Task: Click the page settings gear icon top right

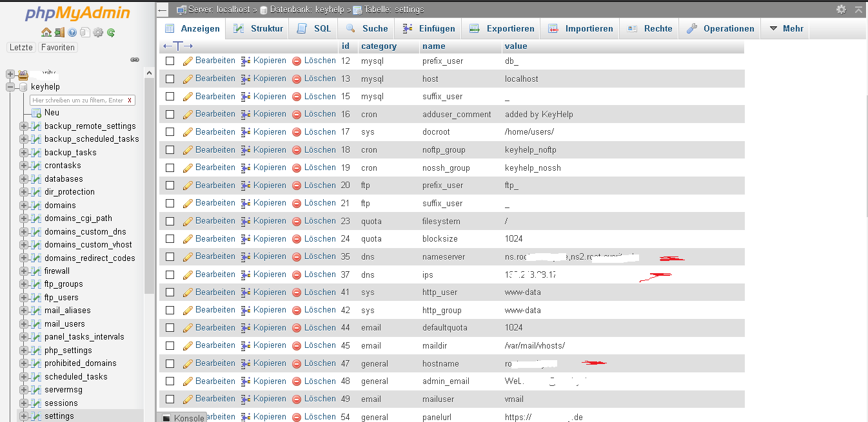Action: [x=841, y=10]
